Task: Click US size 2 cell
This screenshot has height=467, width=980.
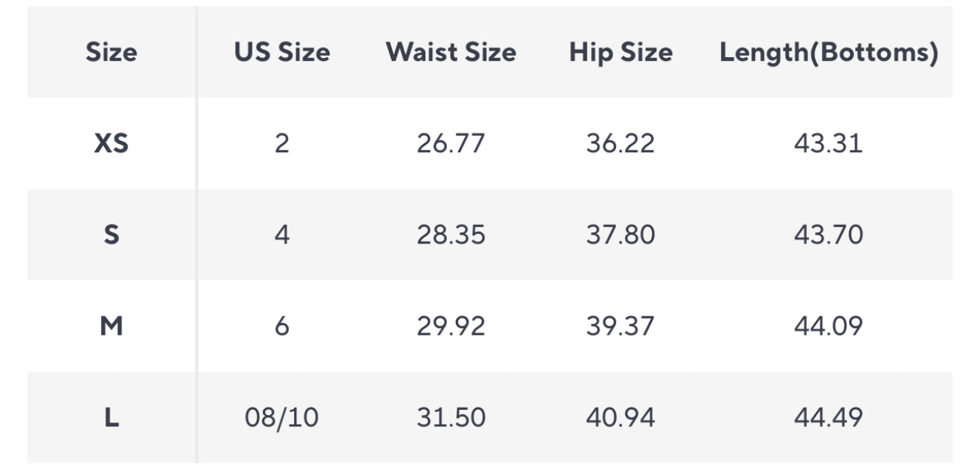Action: pos(282,143)
